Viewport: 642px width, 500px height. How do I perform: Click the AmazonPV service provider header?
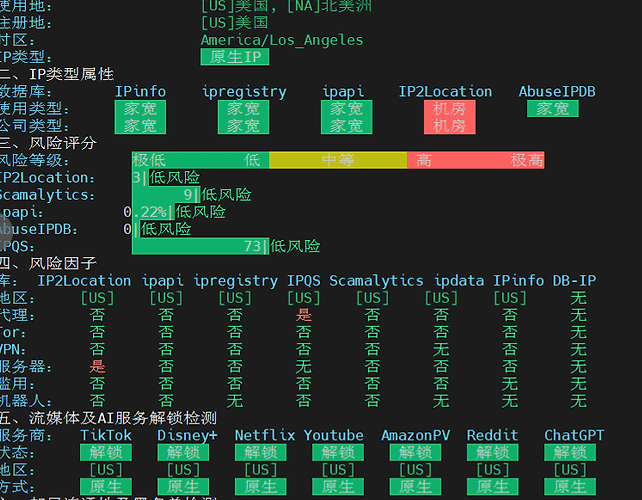(415, 435)
